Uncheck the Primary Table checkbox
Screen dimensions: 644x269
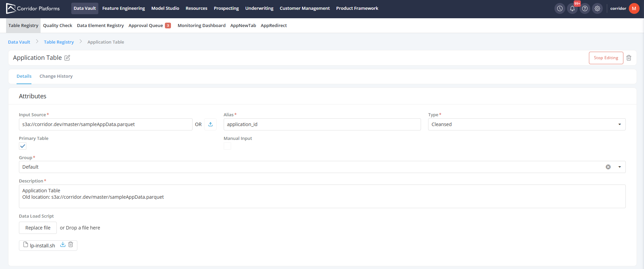(x=23, y=146)
